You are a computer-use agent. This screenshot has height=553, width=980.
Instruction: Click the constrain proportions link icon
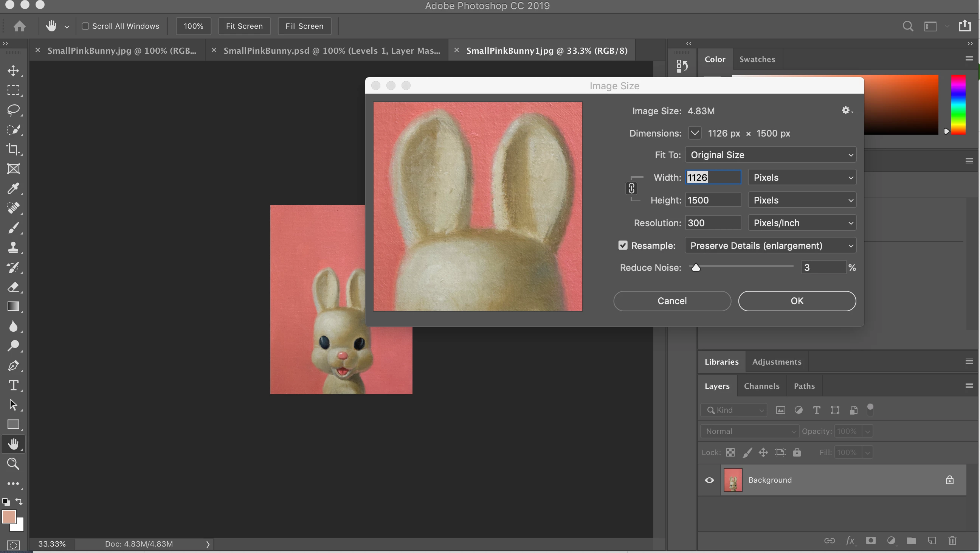(x=631, y=188)
